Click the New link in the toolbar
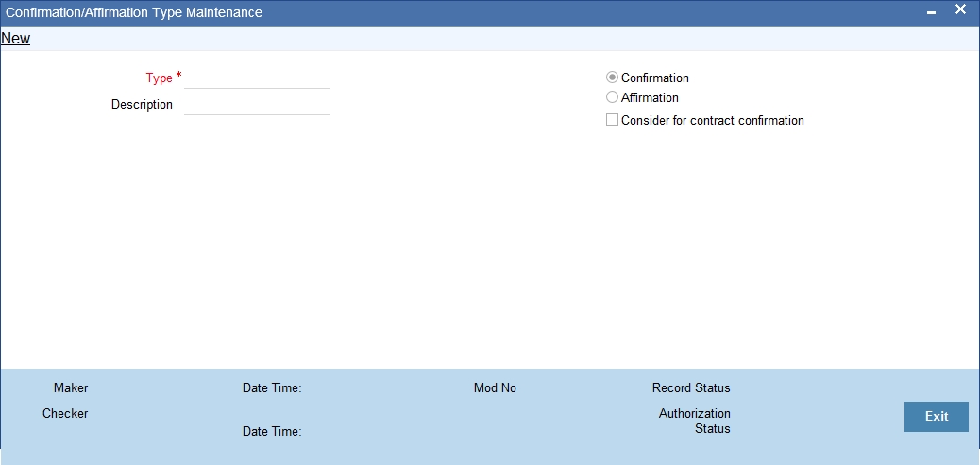The width and height of the screenshot is (980, 465). click(16, 38)
